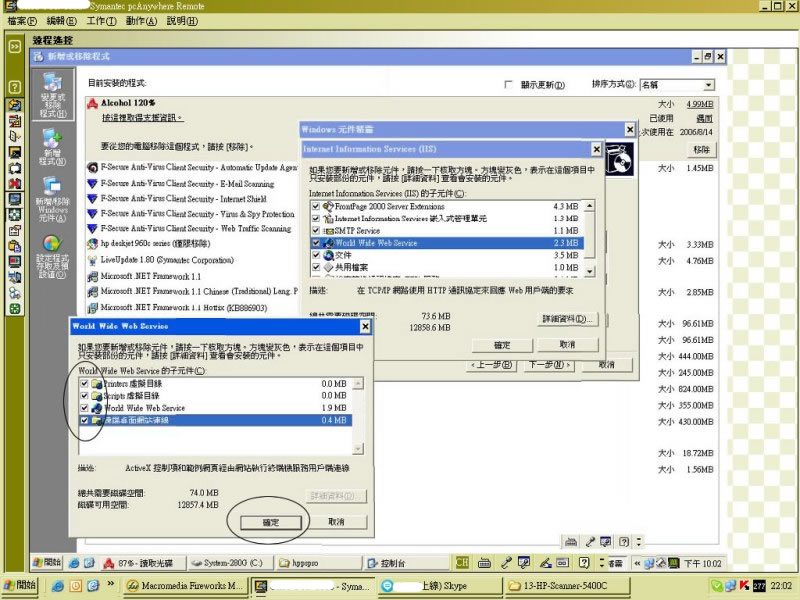Click the green square icon at sidebar bottom
The width and height of the screenshot is (800, 600).
15,309
